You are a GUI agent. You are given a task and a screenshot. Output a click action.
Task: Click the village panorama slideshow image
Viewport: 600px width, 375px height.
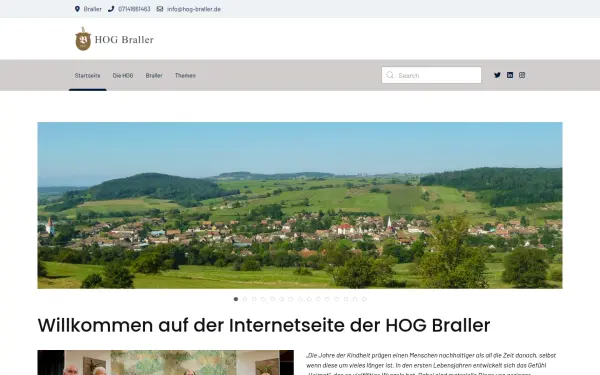coord(300,205)
